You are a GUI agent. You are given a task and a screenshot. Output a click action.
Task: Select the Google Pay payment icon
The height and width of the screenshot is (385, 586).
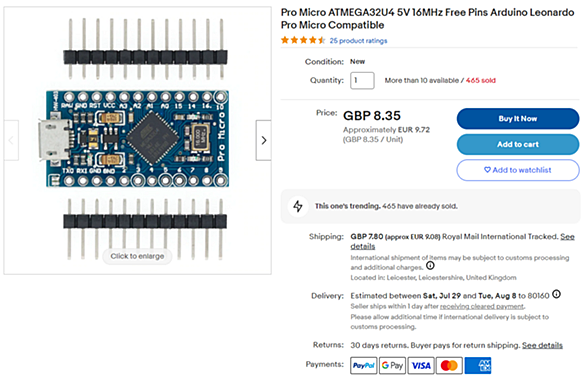click(x=392, y=365)
